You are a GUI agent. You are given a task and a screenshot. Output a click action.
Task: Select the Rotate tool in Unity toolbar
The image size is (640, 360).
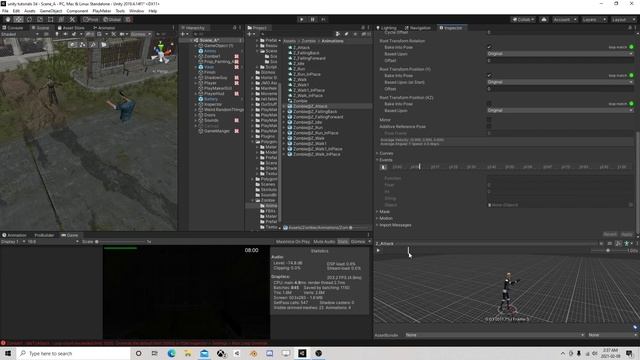click(29, 19)
